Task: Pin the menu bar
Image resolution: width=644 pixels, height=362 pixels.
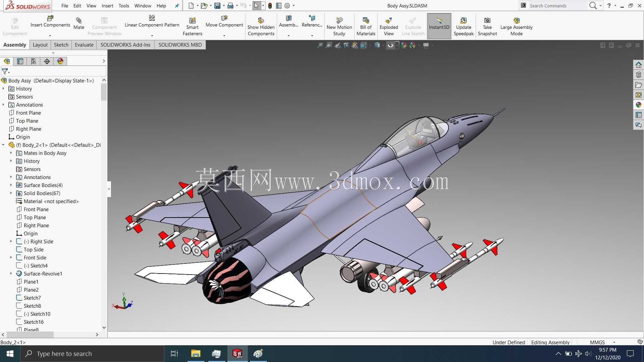Action: coord(177,6)
